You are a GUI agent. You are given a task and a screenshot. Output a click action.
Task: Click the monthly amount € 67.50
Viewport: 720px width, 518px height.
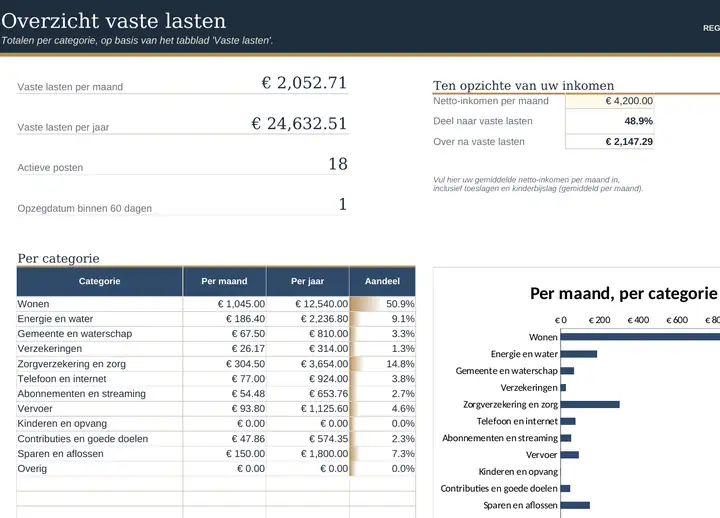(x=224, y=334)
